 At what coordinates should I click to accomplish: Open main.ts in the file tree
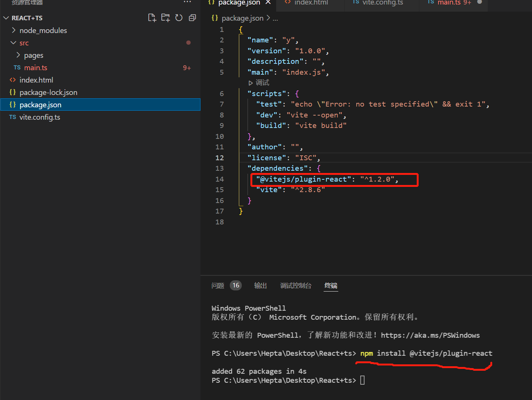point(36,68)
